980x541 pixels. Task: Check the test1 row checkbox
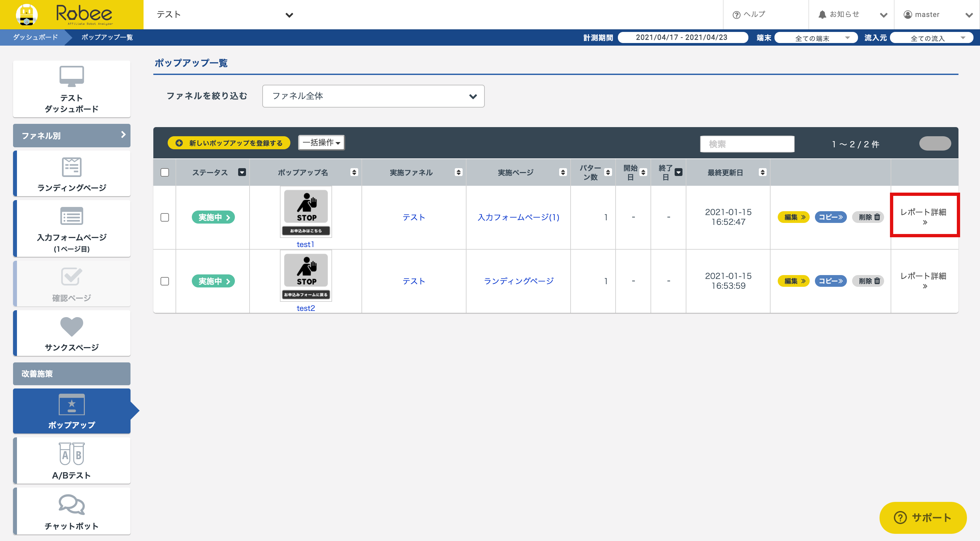point(165,217)
